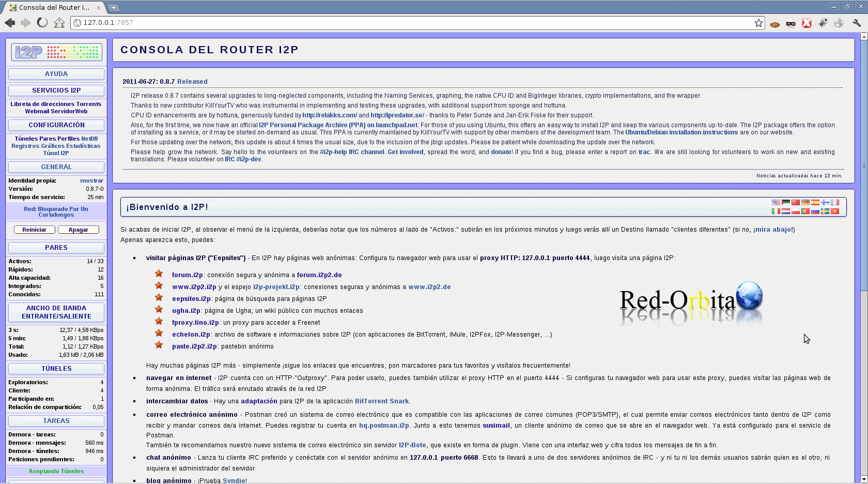The height and width of the screenshot is (484, 868).
Task: Open the wrench settings menu
Action: (857, 23)
